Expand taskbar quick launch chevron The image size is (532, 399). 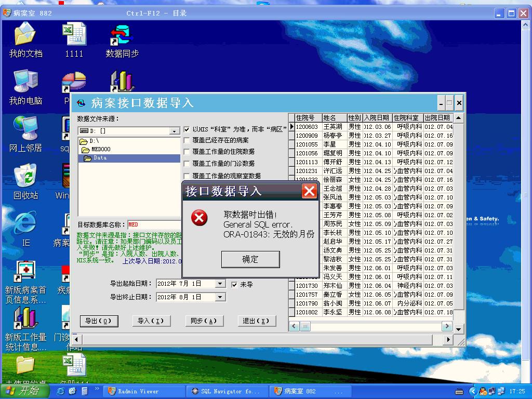pos(97,389)
